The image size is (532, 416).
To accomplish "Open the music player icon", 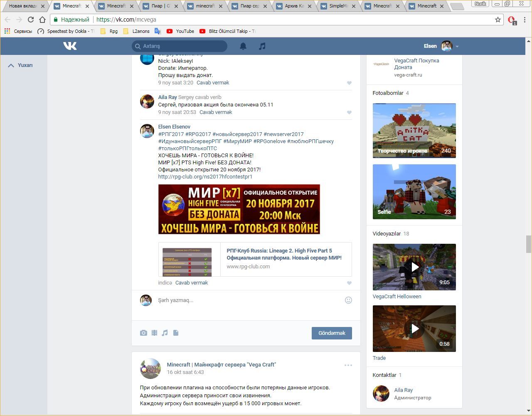I will [262, 46].
